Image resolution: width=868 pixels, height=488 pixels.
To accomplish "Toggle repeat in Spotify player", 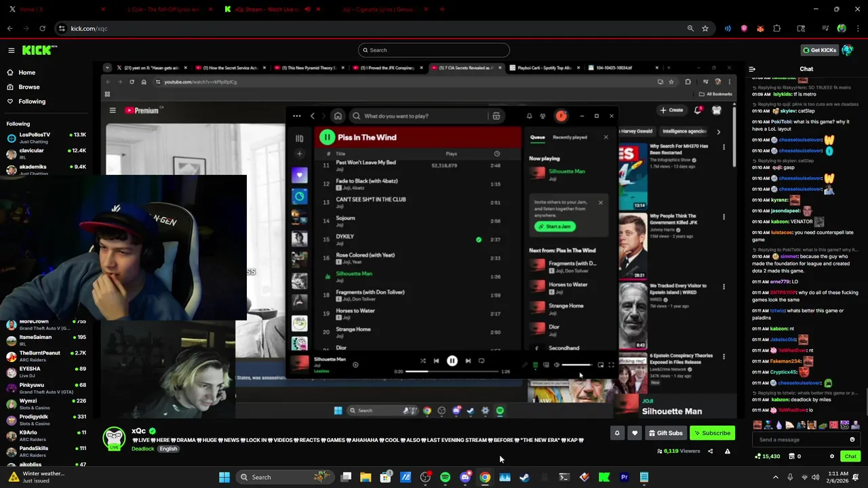I will [x=481, y=361].
